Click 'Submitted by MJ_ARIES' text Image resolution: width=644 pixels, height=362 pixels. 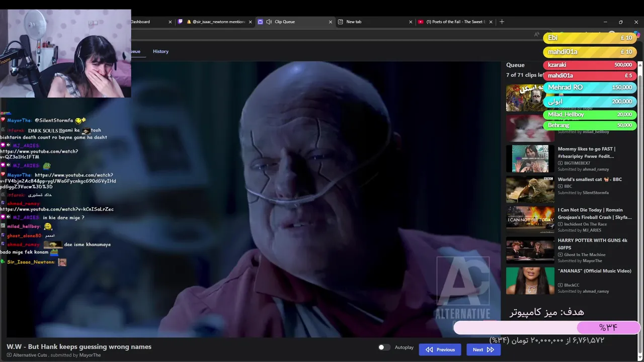(x=579, y=230)
